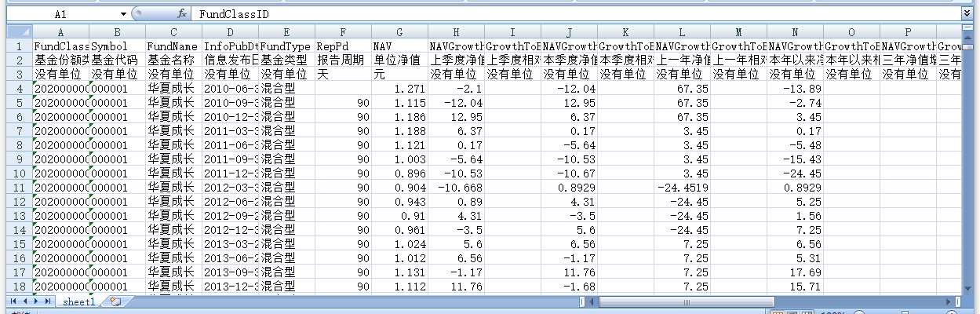The height and width of the screenshot is (314, 980).
Task: Click NAV value 1.003
Action: tap(400, 159)
